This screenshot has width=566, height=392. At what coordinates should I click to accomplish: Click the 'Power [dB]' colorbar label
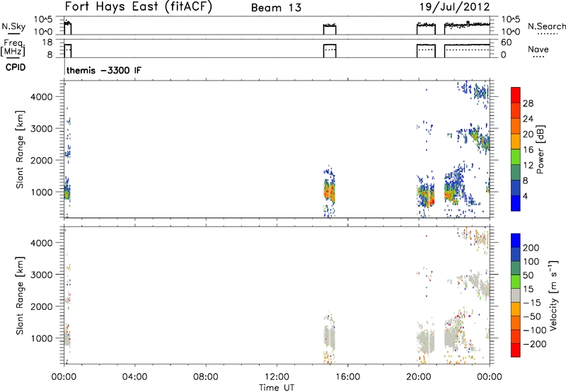tap(541, 149)
